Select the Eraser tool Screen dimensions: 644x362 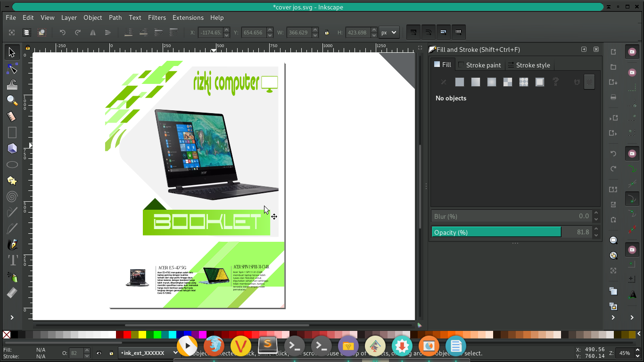pyautogui.click(x=12, y=293)
